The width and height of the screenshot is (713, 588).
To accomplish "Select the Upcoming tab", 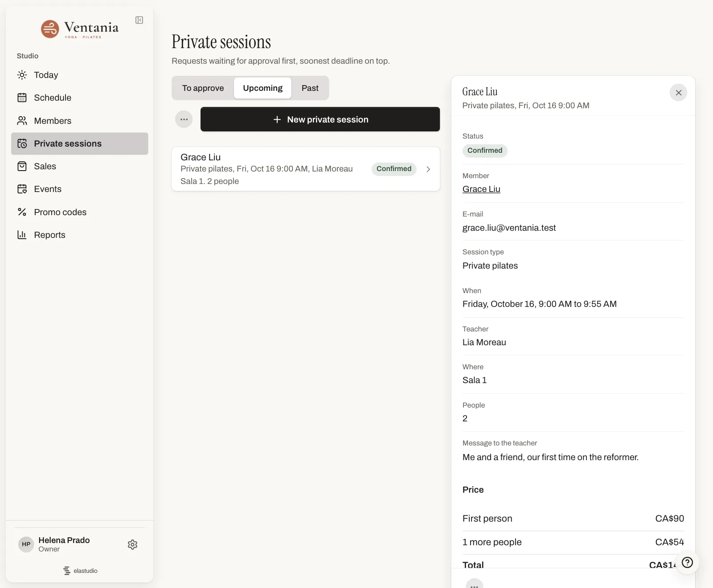I will point(262,88).
